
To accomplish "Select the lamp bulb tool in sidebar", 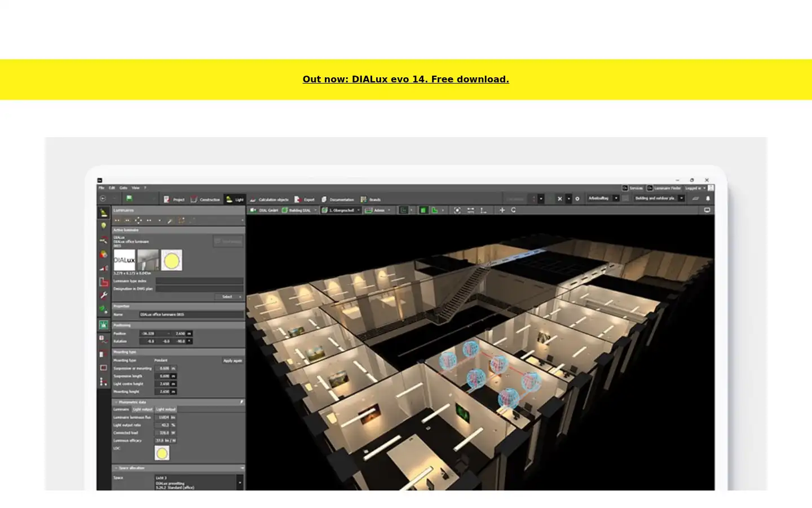I will click(104, 226).
